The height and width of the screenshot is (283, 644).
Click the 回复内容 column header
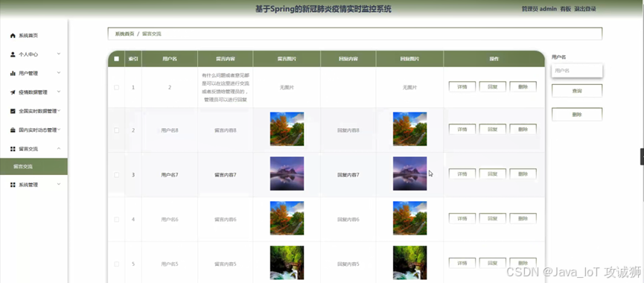point(348,59)
